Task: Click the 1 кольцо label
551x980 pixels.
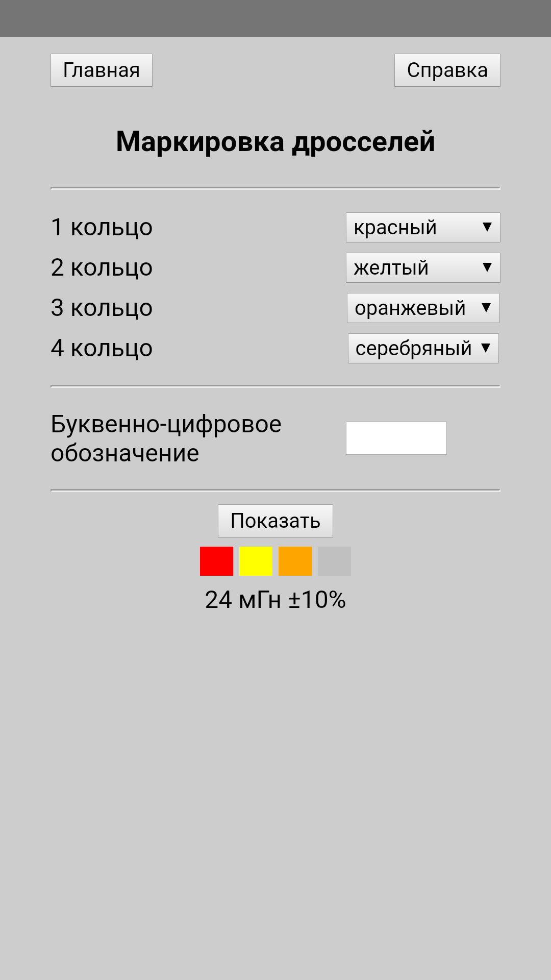Action: (102, 228)
